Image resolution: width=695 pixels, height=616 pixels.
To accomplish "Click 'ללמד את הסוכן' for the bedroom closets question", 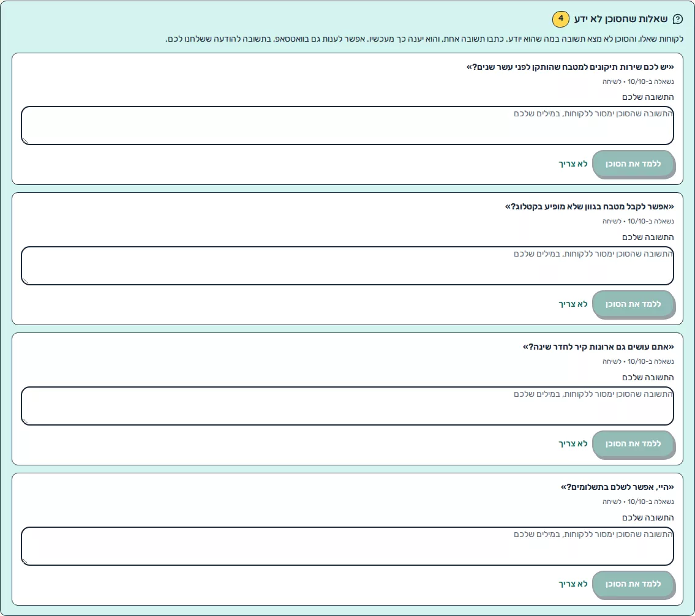I will [x=633, y=444].
